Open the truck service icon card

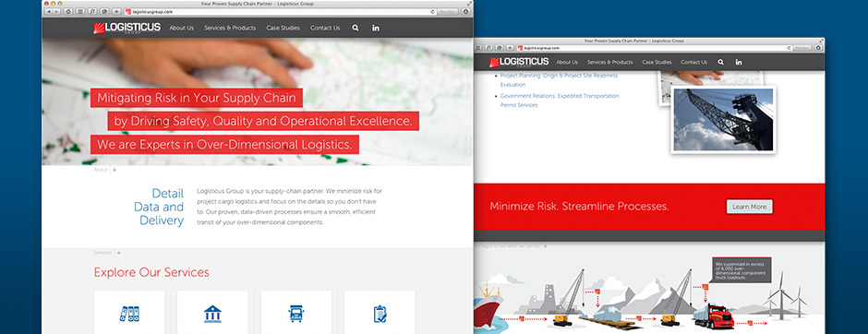[296, 313]
